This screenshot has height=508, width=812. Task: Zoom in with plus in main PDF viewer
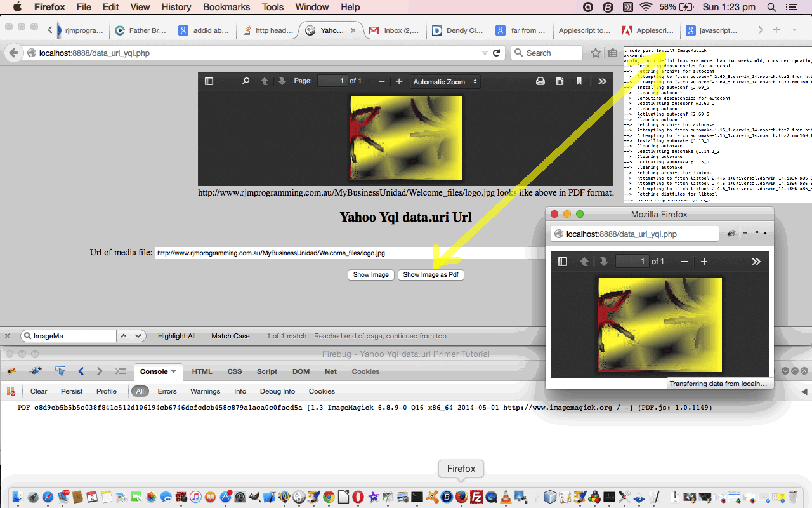[399, 81]
